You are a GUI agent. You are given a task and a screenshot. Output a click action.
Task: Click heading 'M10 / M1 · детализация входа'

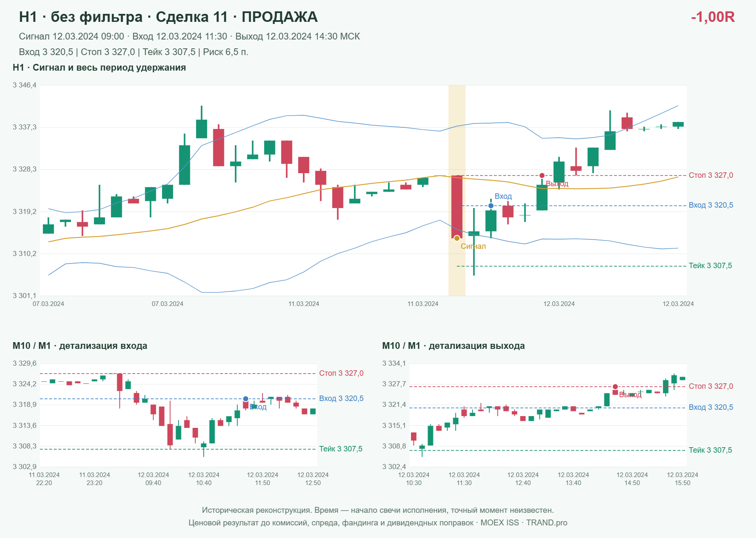point(80,346)
